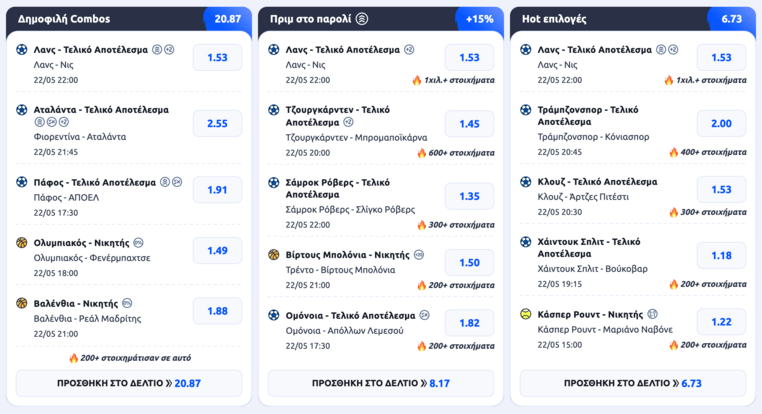Click the tennis ball icon beside Κάσπερ Ρουντ
The width and height of the screenshot is (762, 414).
526,314
